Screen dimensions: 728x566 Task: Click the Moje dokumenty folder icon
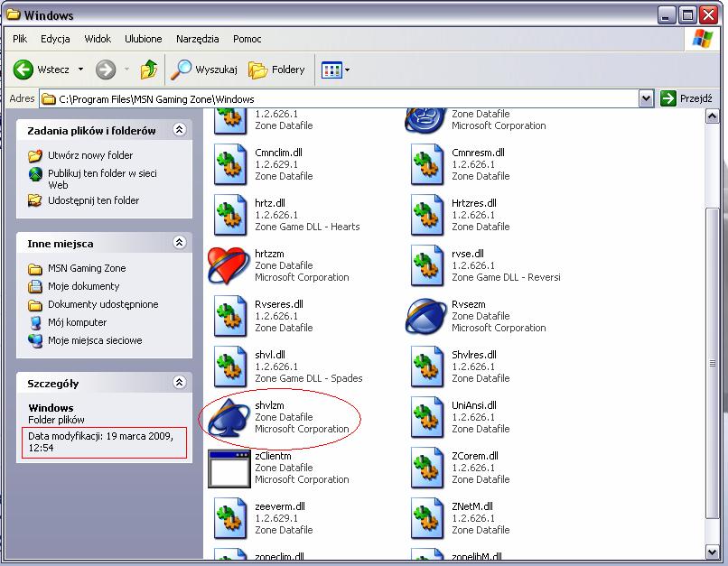pos(35,287)
